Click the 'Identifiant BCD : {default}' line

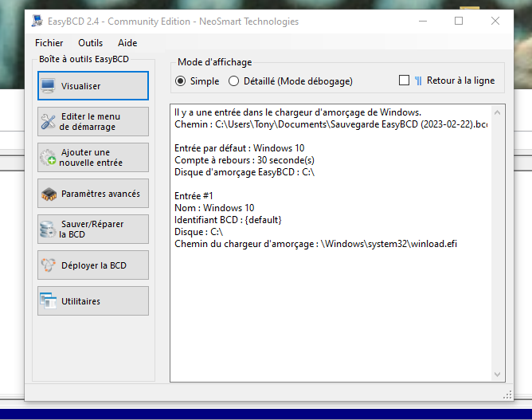pos(228,220)
